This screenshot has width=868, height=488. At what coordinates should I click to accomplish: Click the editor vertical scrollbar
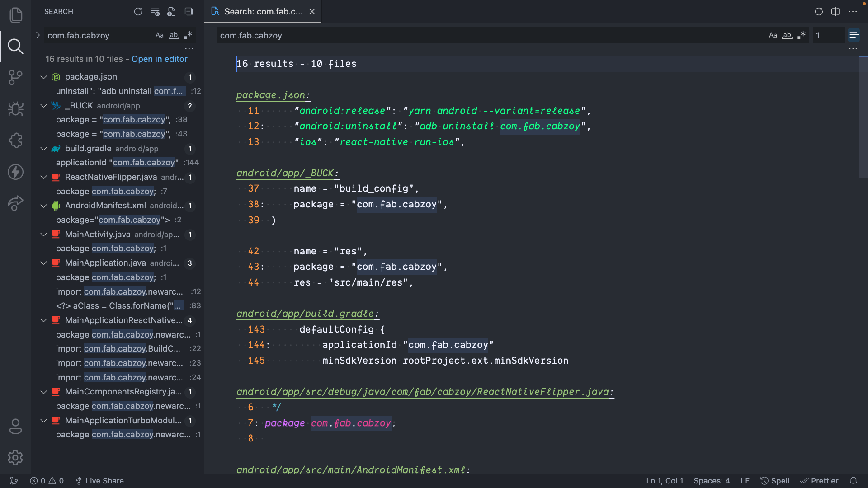pyautogui.click(x=863, y=117)
